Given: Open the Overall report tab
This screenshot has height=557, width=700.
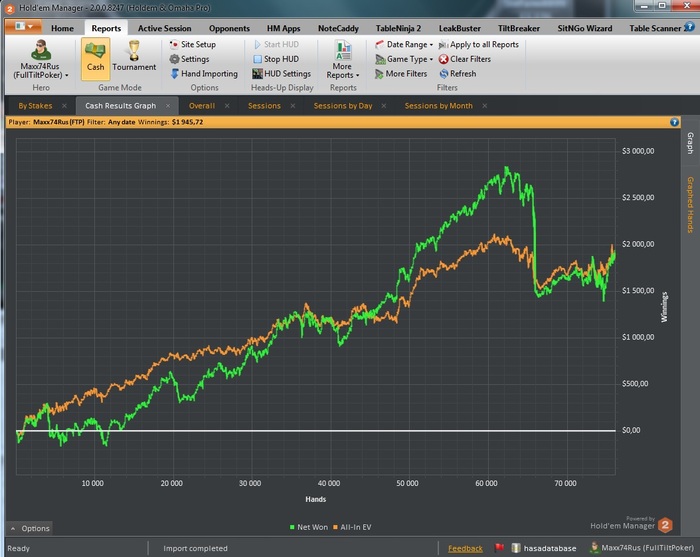Looking at the screenshot, I should 202,106.
